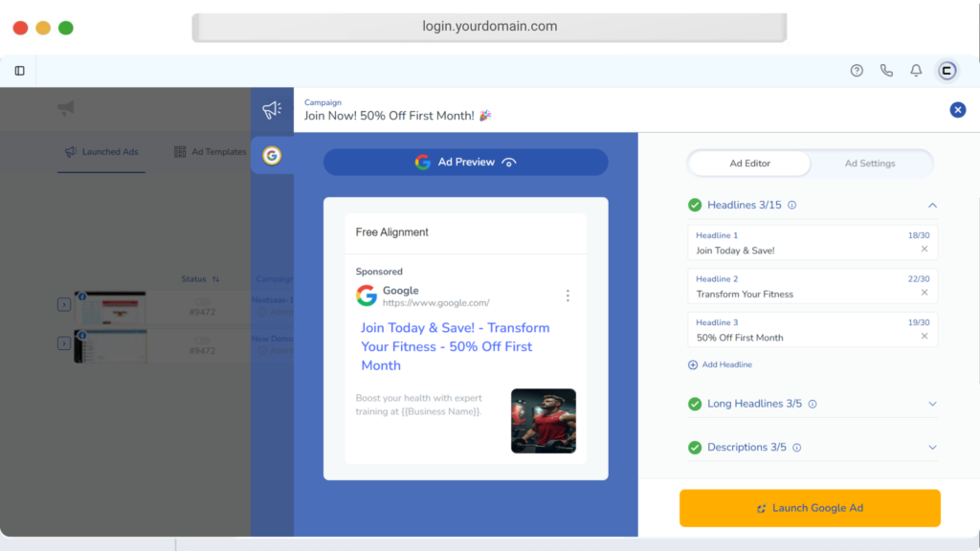Remove Headline 1 with its X icon

coord(924,250)
